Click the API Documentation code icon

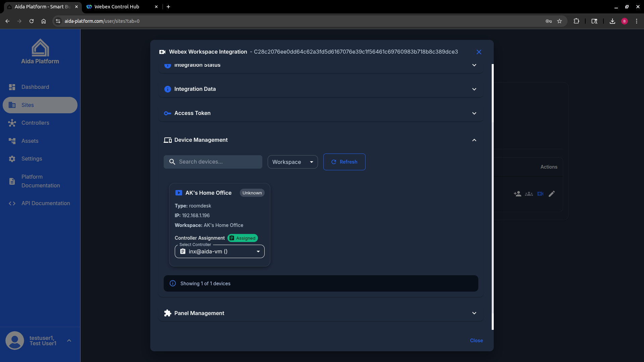12,203
